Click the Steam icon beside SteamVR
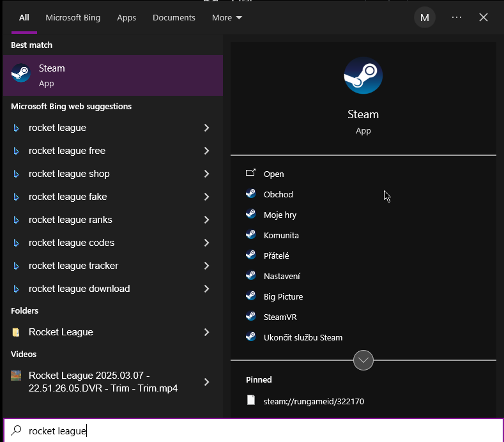The width and height of the screenshot is (504, 442). click(x=250, y=316)
